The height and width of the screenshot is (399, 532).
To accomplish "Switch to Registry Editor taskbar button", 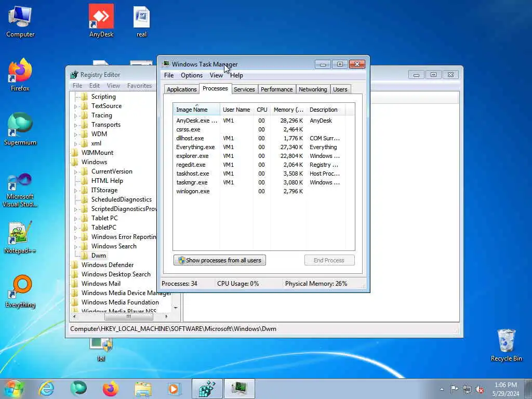I will click(x=207, y=389).
